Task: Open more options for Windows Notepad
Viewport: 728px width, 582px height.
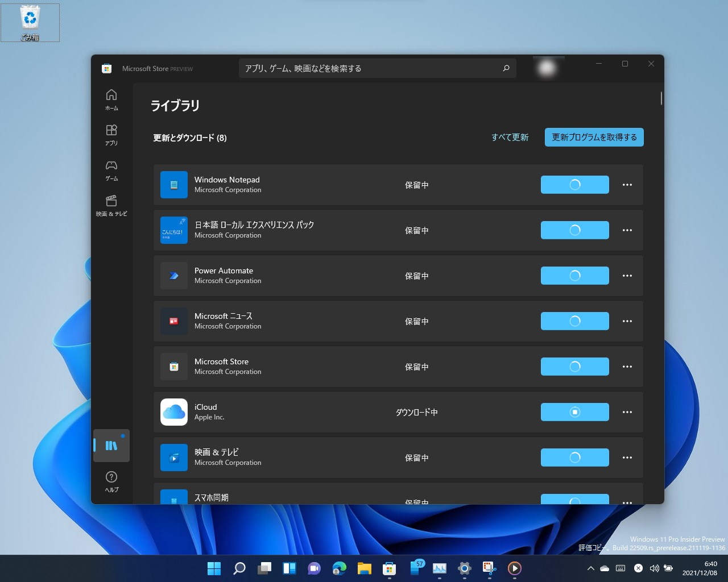Action: pyautogui.click(x=627, y=185)
